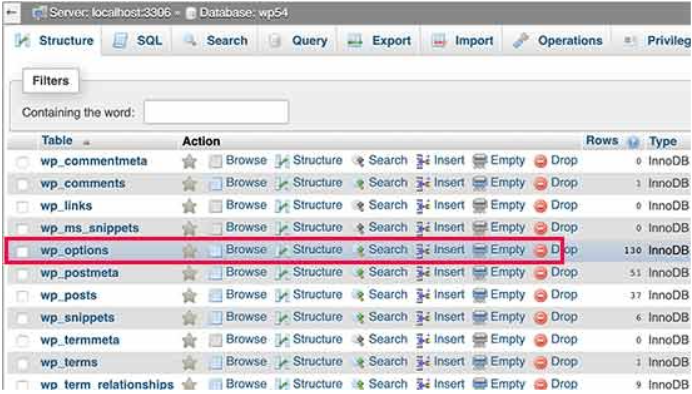Tick the wp_commentmeta row checkbox
Viewport: 692px width, 394px height.
pyautogui.click(x=22, y=162)
